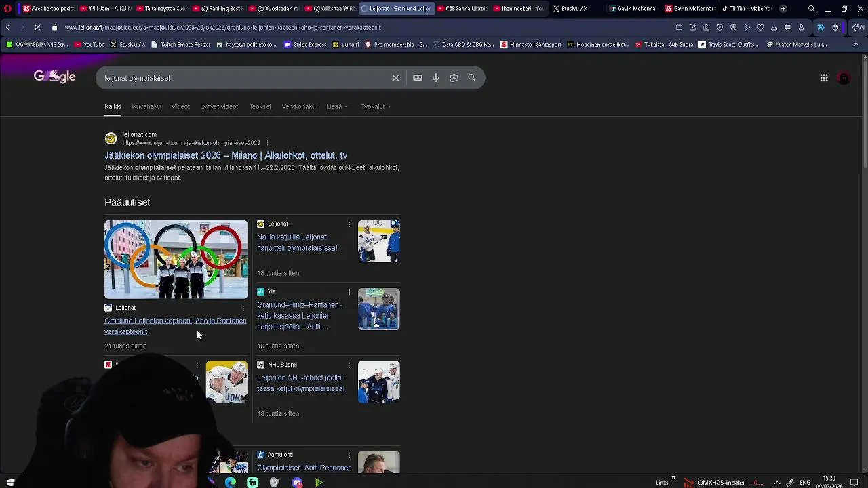Clear the Google search query

[395, 78]
